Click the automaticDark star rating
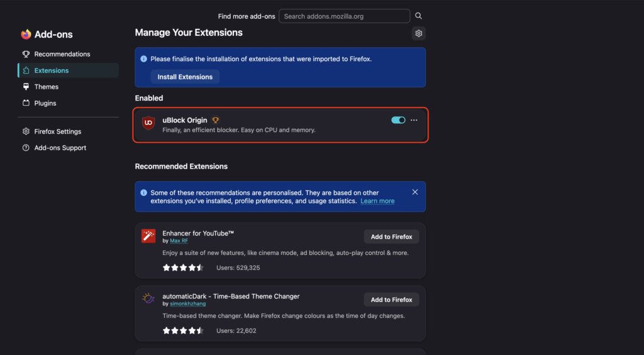This screenshot has width=644, height=355. [183, 330]
